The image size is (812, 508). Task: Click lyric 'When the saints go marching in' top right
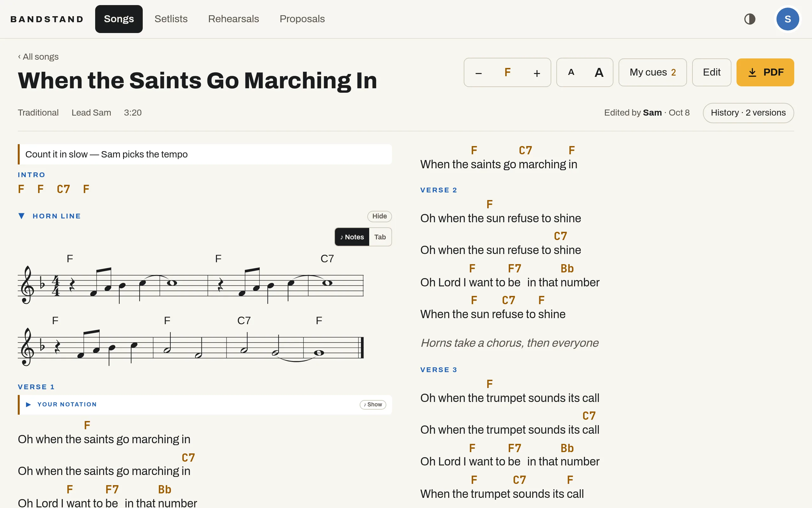pos(499,164)
